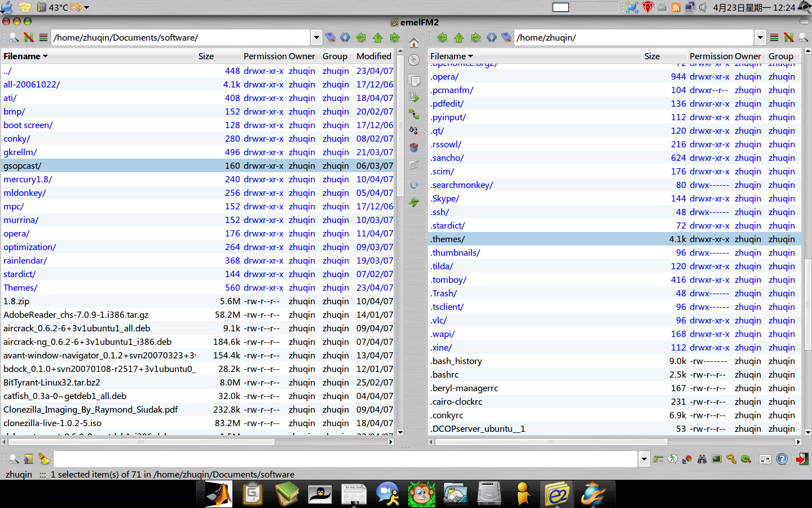The image size is (812, 508).
Task: Click the bottom command line input field
Action: 346,459
